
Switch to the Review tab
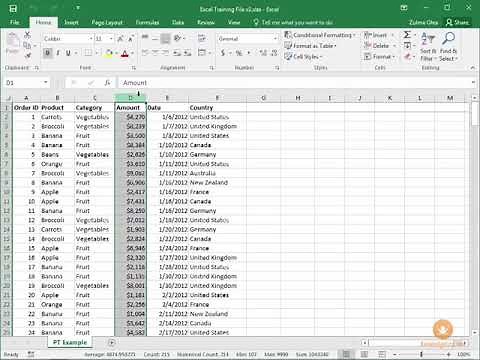206,22
